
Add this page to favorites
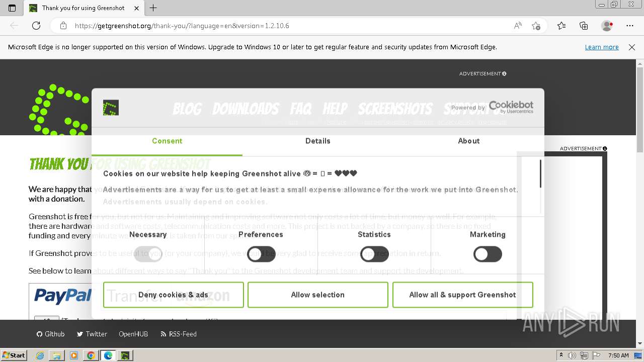[x=536, y=26]
